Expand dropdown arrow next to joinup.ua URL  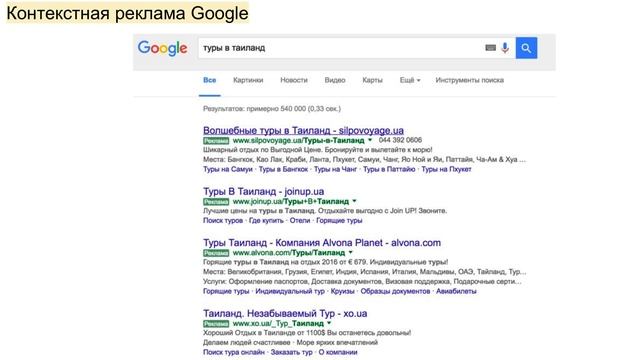354,201
